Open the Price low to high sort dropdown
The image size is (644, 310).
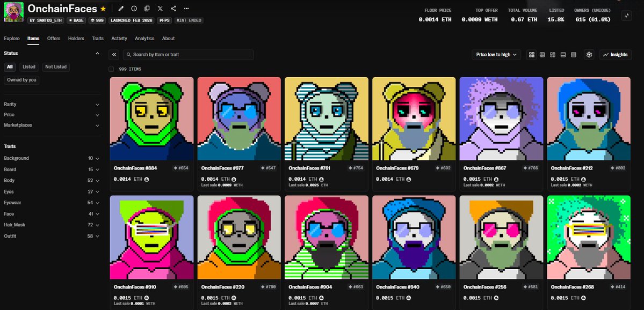point(496,55)
